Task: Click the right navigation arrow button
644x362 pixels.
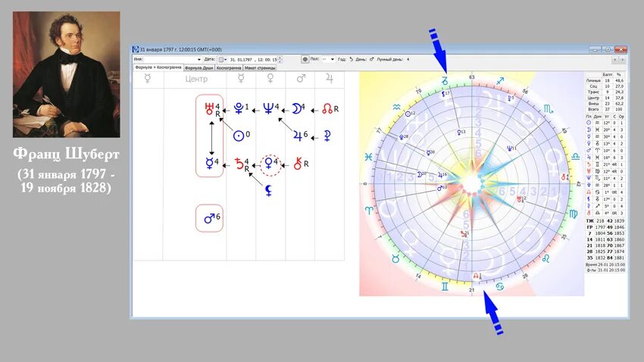Action: 622,60
